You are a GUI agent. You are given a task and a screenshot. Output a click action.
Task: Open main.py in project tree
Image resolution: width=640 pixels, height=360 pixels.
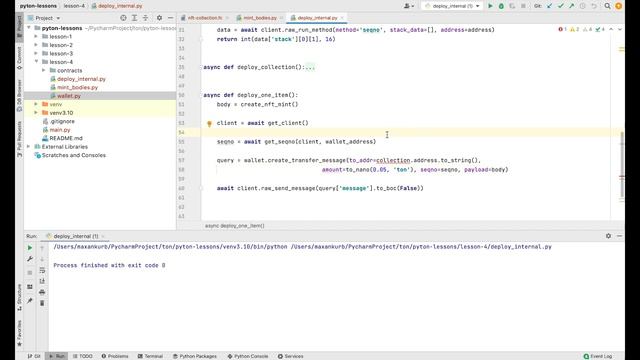60,130
